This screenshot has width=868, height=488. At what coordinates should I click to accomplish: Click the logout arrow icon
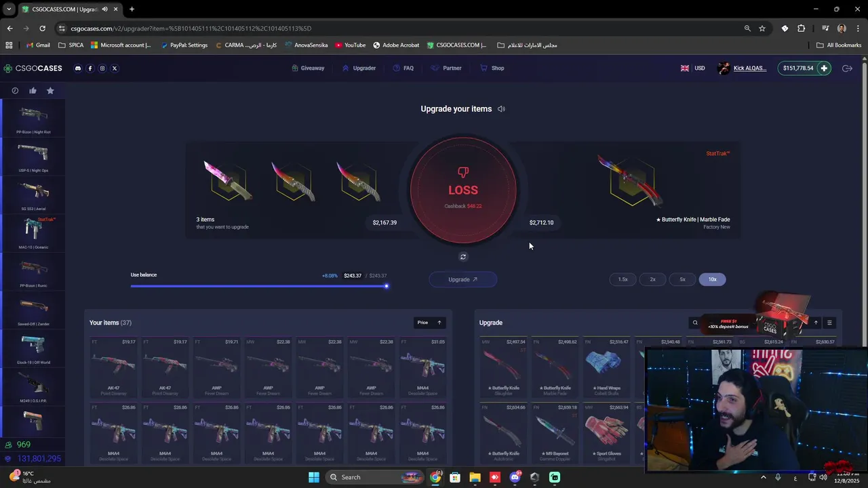[847, 68]
